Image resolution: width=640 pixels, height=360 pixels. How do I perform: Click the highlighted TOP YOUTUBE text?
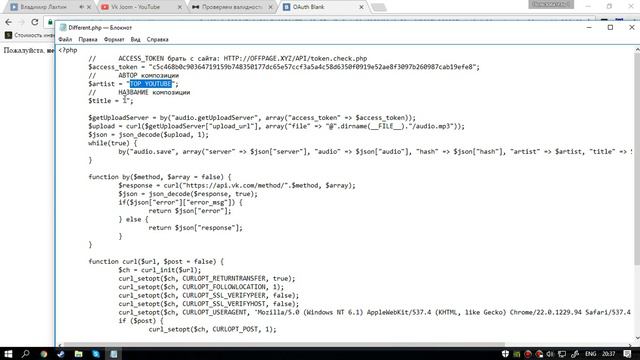point(151,84)
